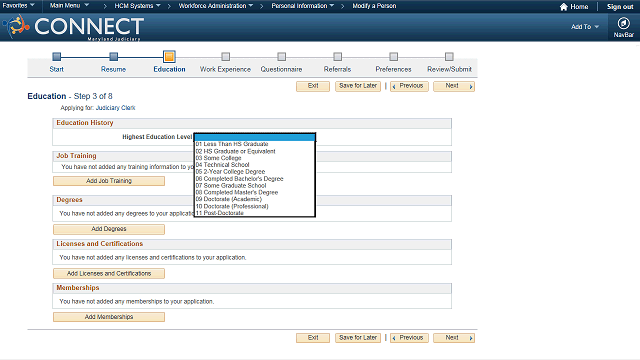Click the top Next button

(x=454, y=86)
